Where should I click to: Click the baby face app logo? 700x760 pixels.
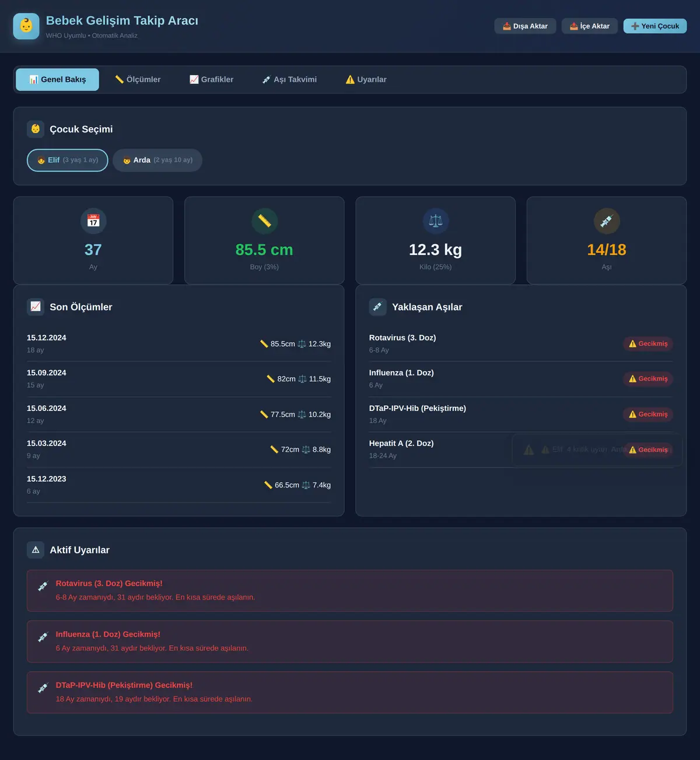[x=26, y=26]
